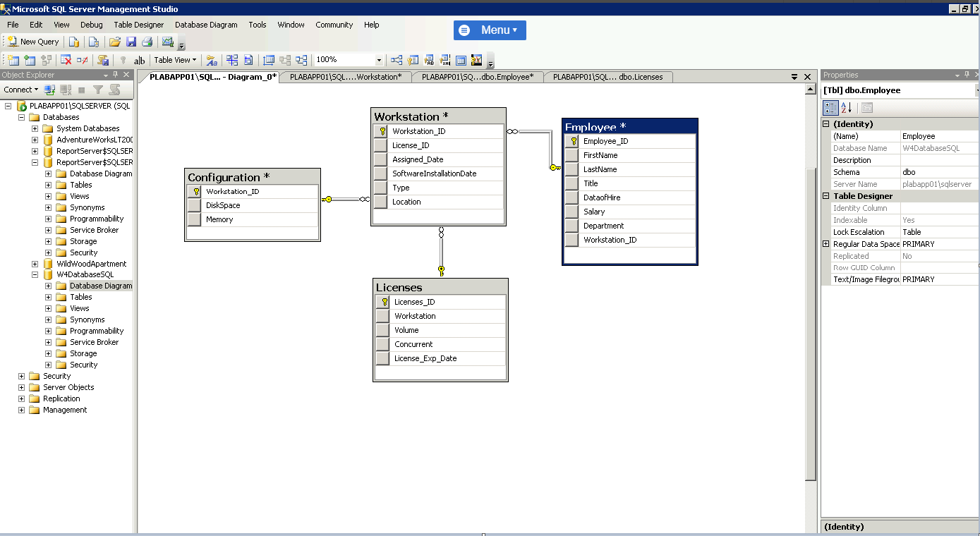
Task: Open the Relationships dialog icon
Action: coord(397,60)
